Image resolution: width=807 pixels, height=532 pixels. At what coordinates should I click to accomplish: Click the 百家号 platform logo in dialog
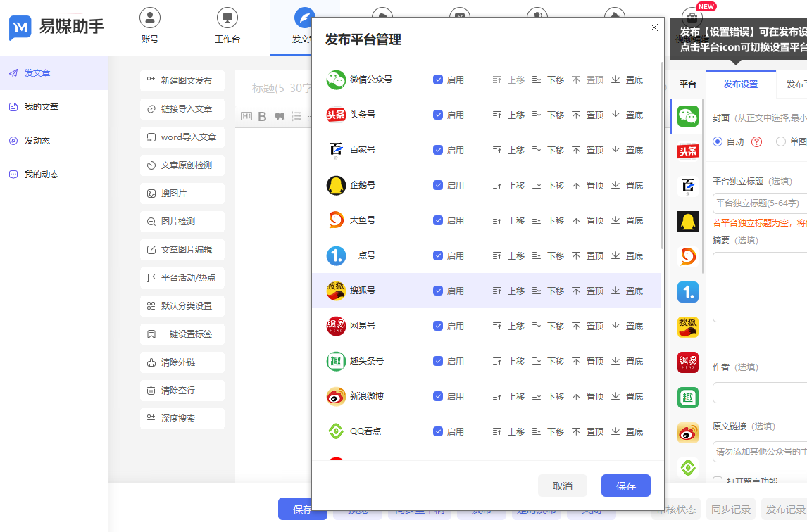point(336,150)
